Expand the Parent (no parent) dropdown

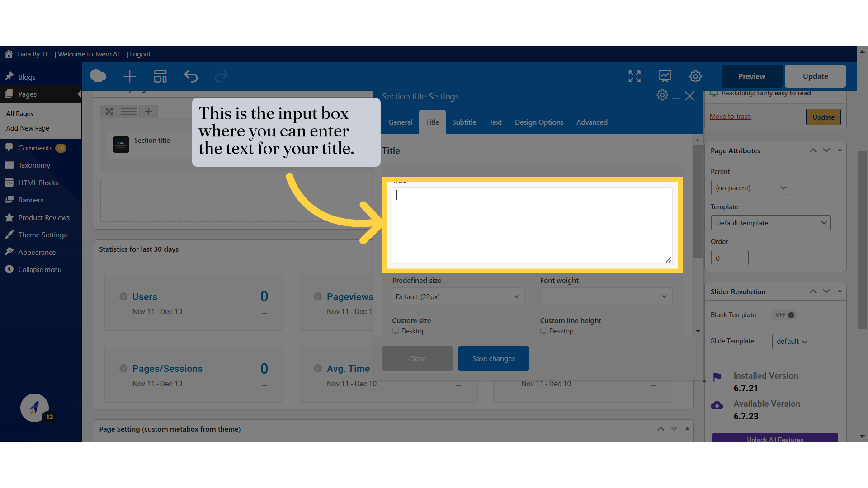tap(750, 188)
